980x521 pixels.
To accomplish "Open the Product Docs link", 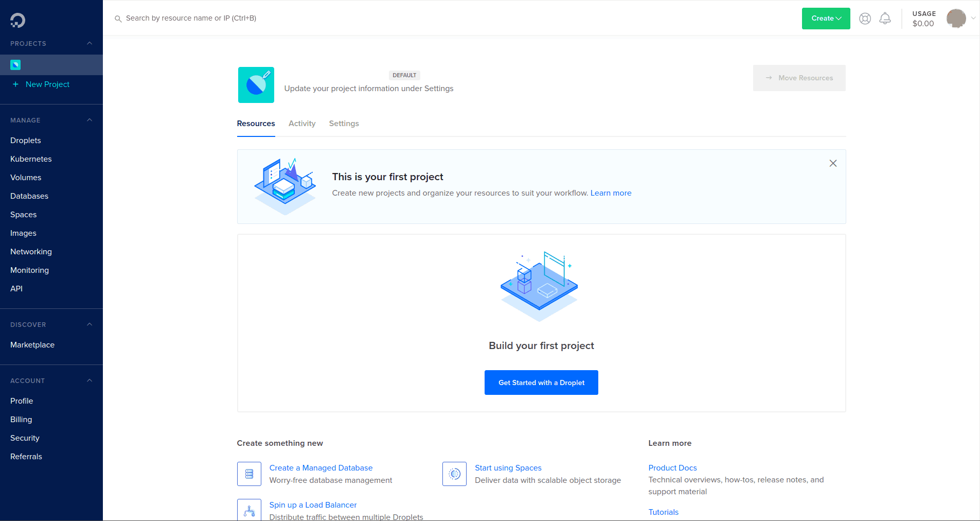I will point(672,468).
